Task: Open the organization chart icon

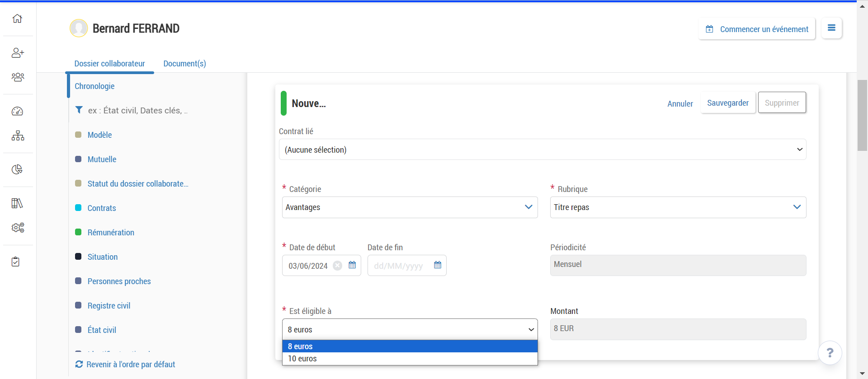Action: click(18, 136)
